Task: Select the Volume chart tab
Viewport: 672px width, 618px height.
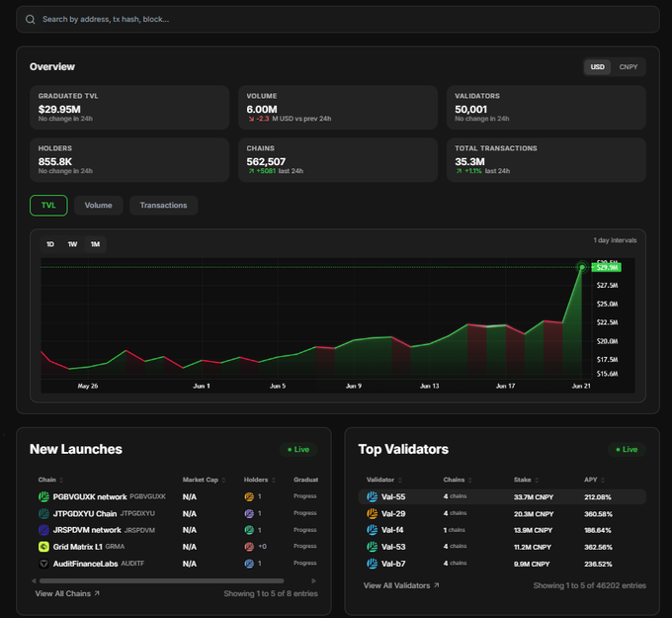Action: coord(98,206)
